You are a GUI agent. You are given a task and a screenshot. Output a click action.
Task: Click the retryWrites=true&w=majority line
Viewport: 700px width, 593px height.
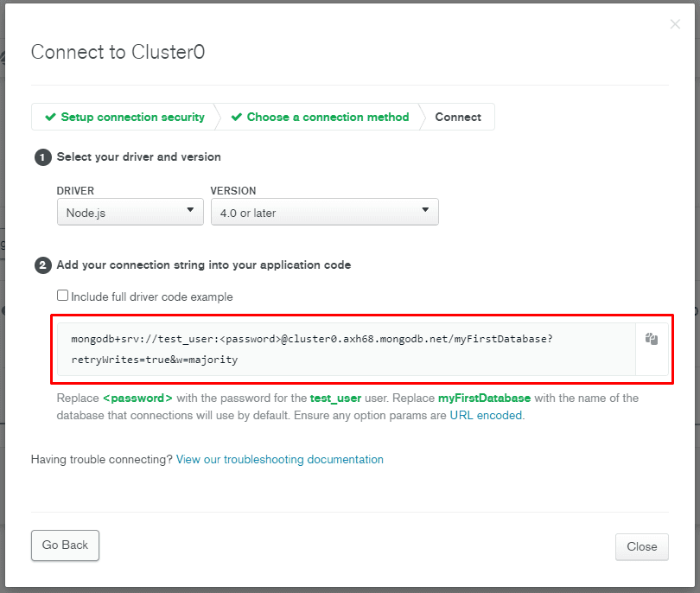(x=155, y=360)
